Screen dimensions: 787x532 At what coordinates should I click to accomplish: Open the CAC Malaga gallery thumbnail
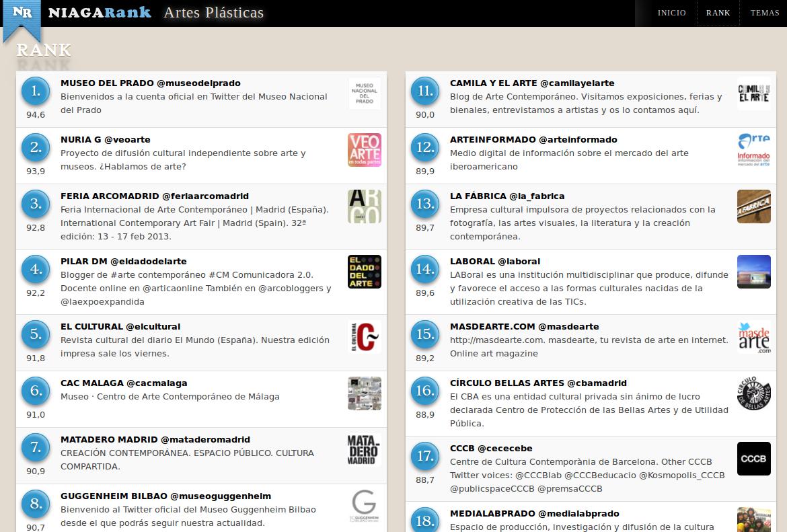coord(364,393)
